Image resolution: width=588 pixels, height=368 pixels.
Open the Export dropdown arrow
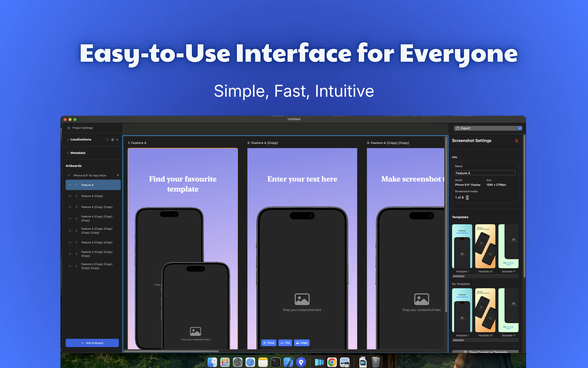coord(519,128)
